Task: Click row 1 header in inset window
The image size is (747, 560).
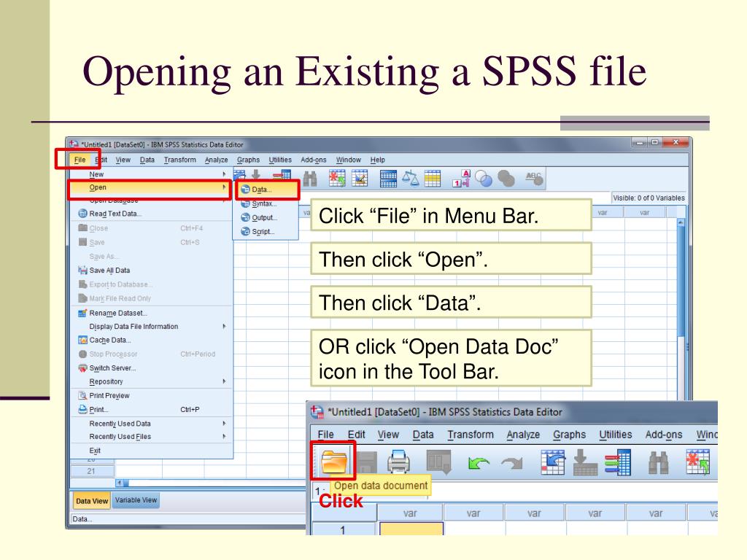Action: [x=343, y=529]
